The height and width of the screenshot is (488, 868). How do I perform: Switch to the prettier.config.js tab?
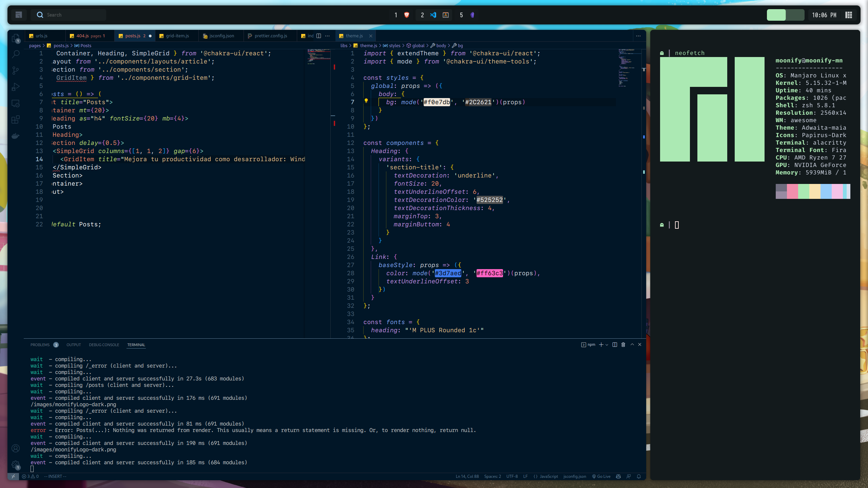[x=270, y=36]
